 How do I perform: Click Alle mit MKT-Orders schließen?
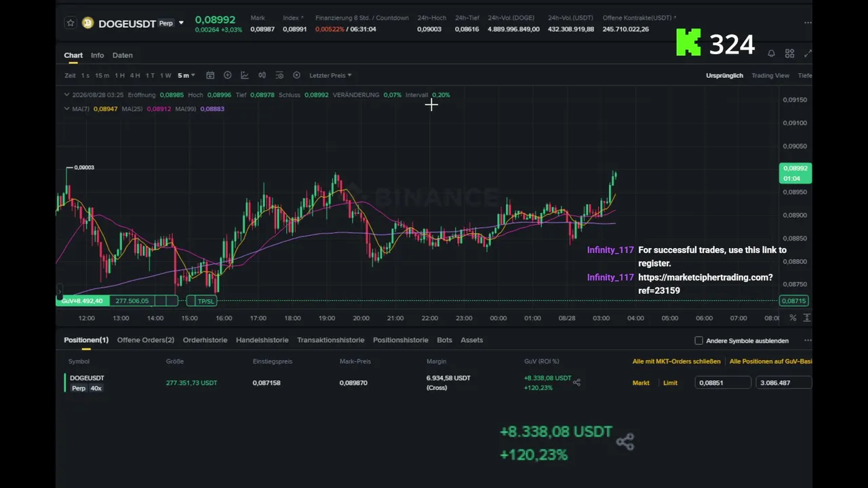point(676,361)
